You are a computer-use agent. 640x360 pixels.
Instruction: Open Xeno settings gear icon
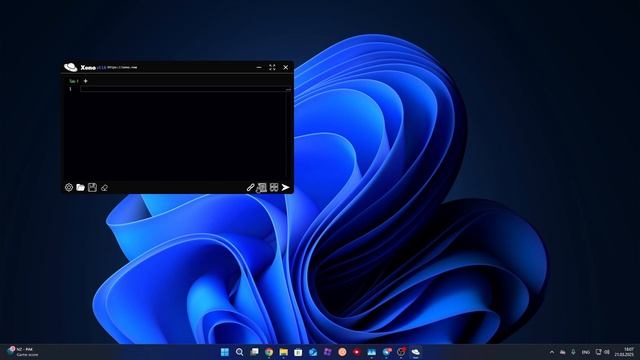(69, 187)
